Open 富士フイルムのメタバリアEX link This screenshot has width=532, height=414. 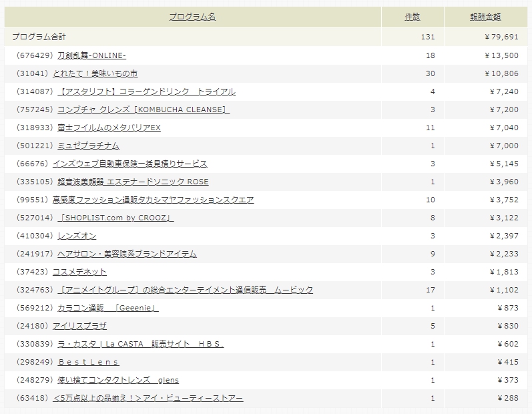pyautogui.click(x=109, y=128)
